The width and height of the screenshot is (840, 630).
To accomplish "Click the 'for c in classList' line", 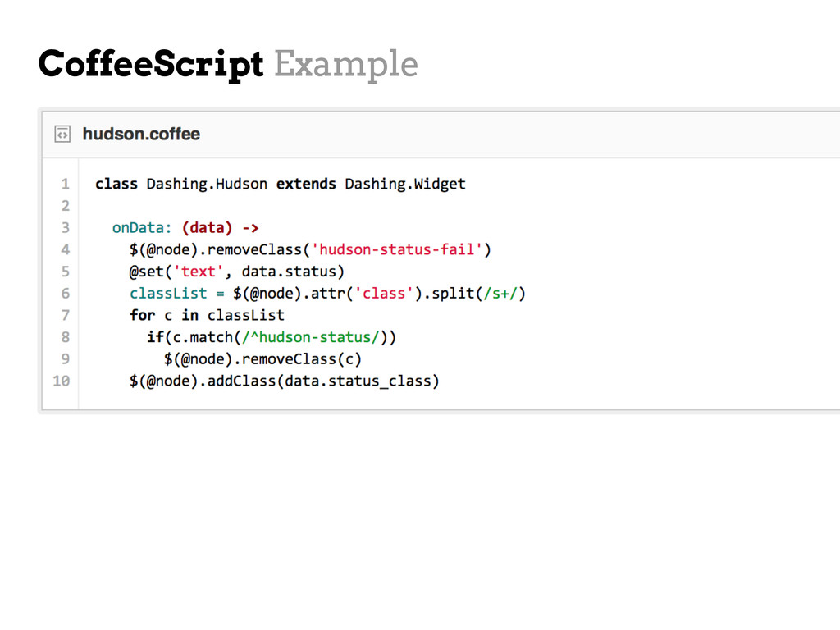I will (207, 315).
